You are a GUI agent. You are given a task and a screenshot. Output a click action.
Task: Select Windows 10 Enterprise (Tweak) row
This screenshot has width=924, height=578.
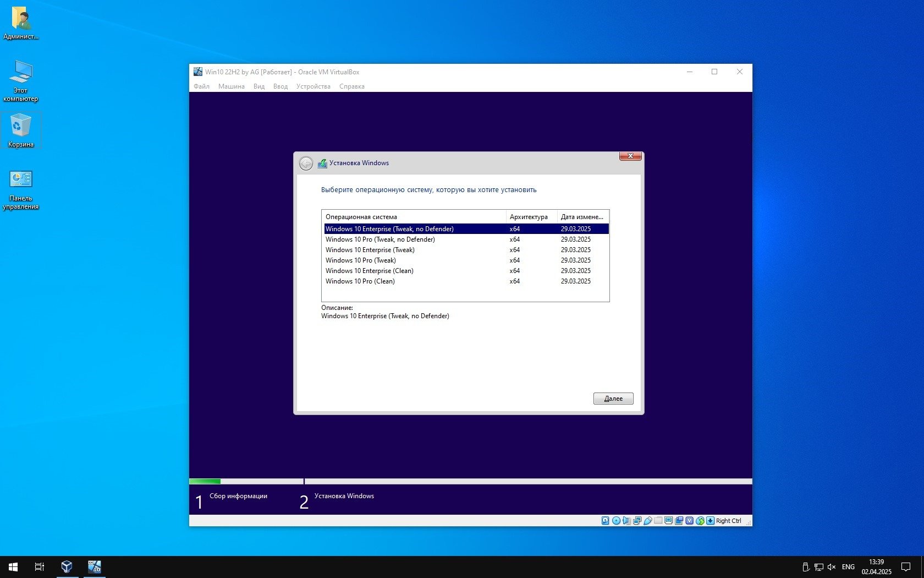tap(370, 250)
